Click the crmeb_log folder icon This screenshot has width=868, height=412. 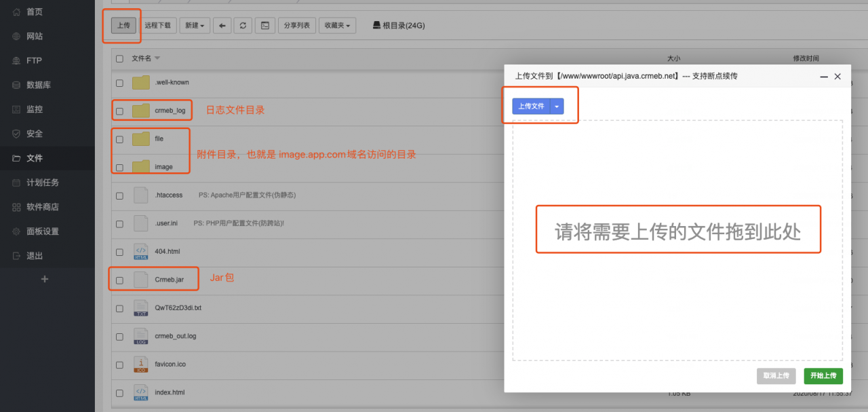click(141, 111)
